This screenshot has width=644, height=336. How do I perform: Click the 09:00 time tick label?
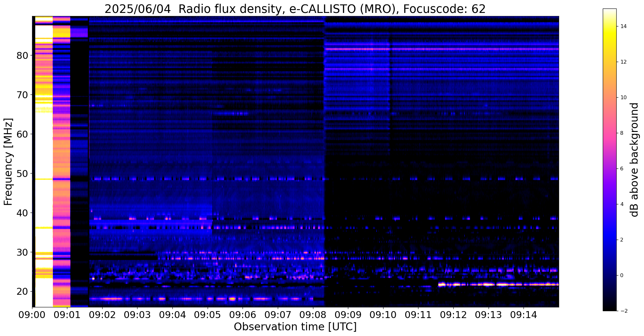[x=32, y=315]
